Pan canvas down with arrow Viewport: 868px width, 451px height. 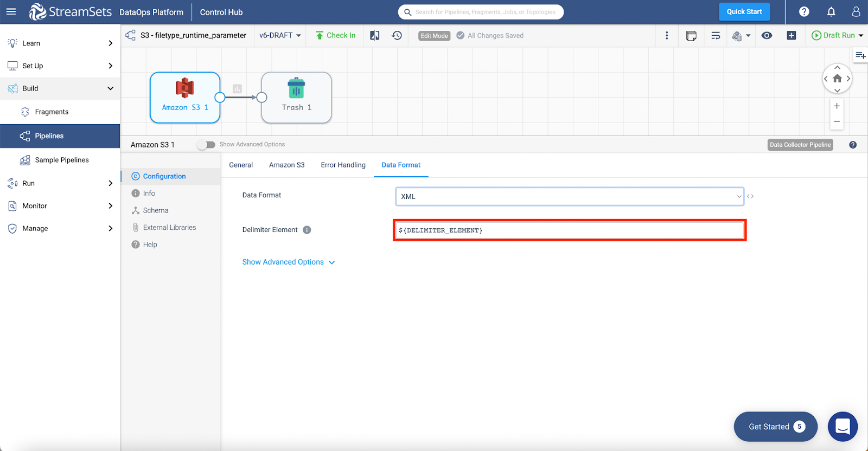tap(837, 90)
